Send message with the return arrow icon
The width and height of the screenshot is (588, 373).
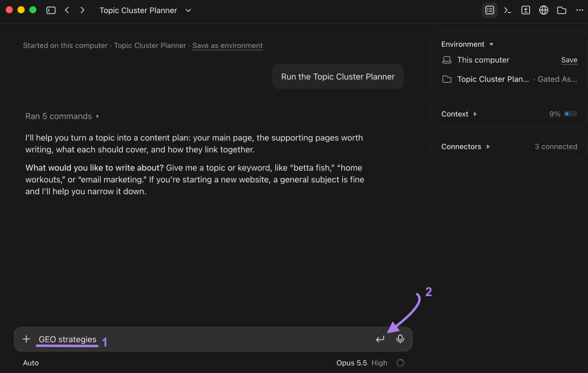[x=380, y=339]
